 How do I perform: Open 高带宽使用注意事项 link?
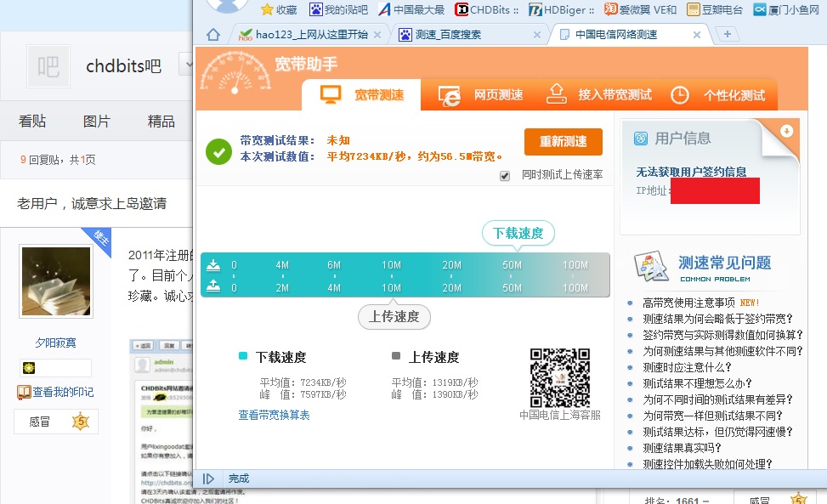(688, 303)
